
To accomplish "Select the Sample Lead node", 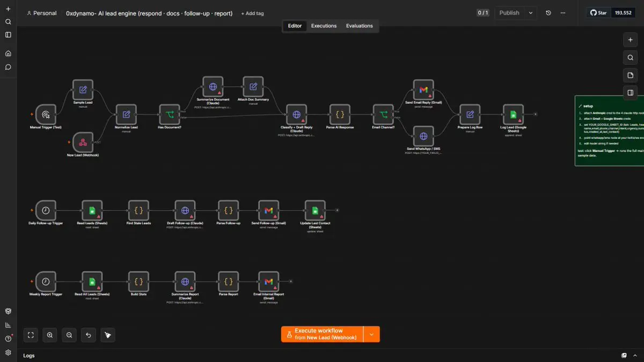I will pyautogui.click(x=83, y=90).
